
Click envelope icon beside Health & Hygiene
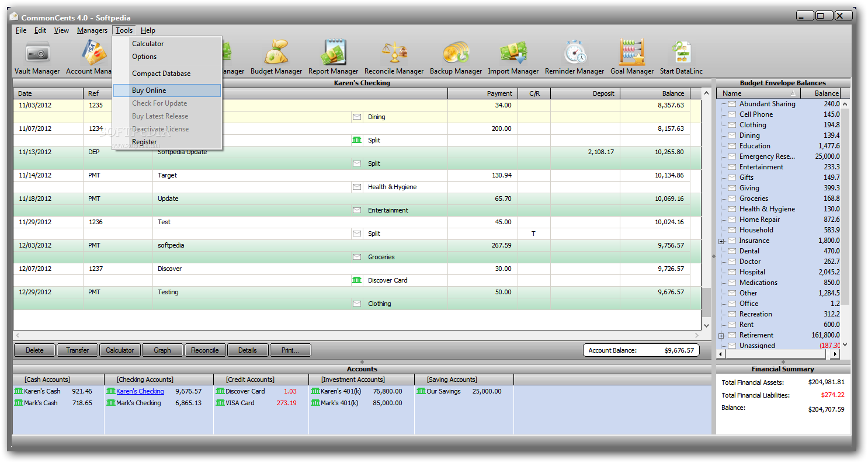(356, 187)
